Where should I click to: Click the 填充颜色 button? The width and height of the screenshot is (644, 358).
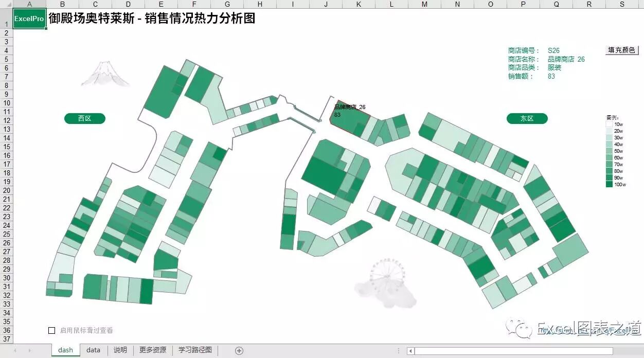click(x=622, y=50)
